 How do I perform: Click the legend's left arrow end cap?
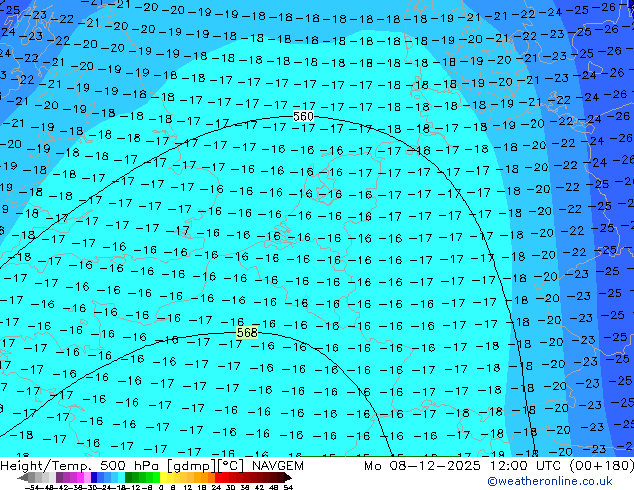(x=23, y=477)
